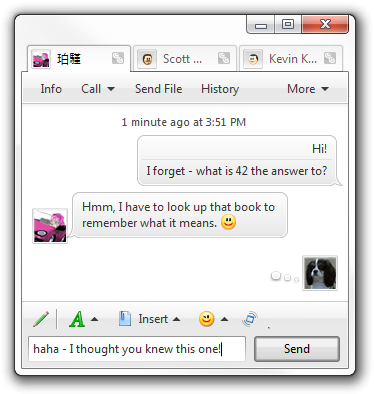Viewport: 374px width, 394px height.
Task: Expand the emoticon picker arrow
Action: [225, 319]
